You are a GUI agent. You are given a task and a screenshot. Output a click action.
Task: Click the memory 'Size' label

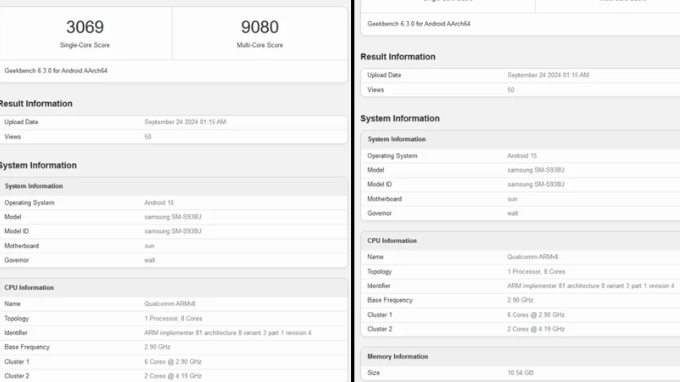click(x=373, y=372)
